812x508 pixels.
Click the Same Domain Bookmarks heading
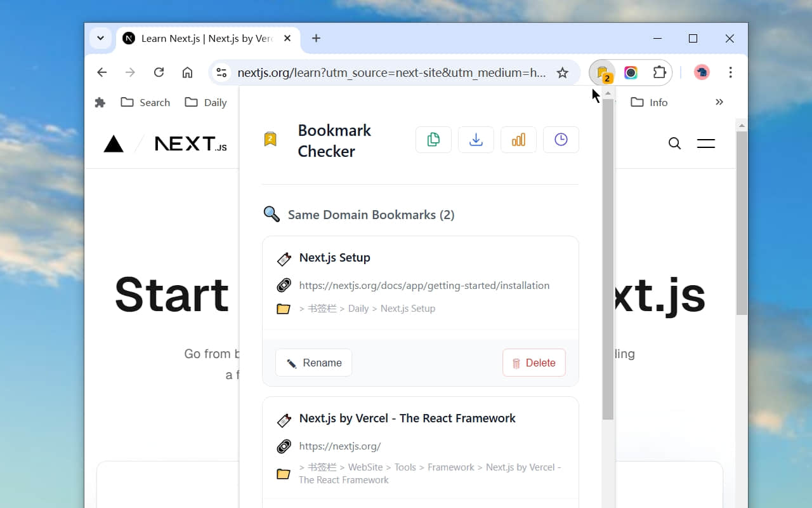tap(371, 215)
